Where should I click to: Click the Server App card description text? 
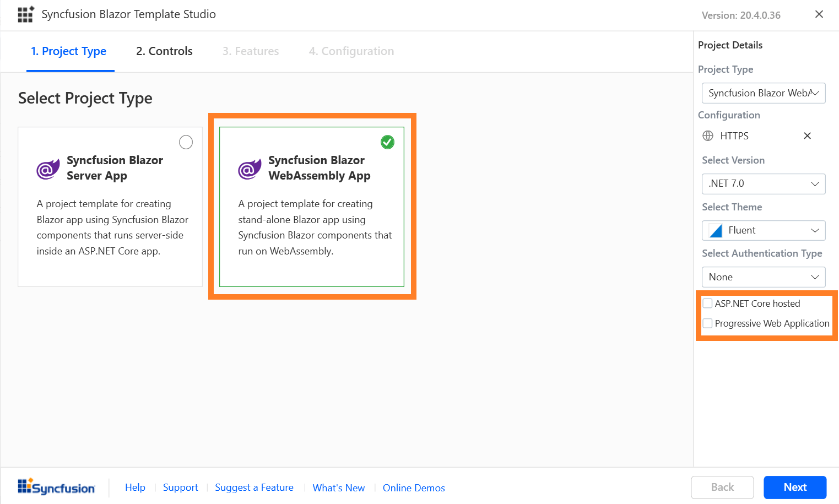[x=112, y=227]
